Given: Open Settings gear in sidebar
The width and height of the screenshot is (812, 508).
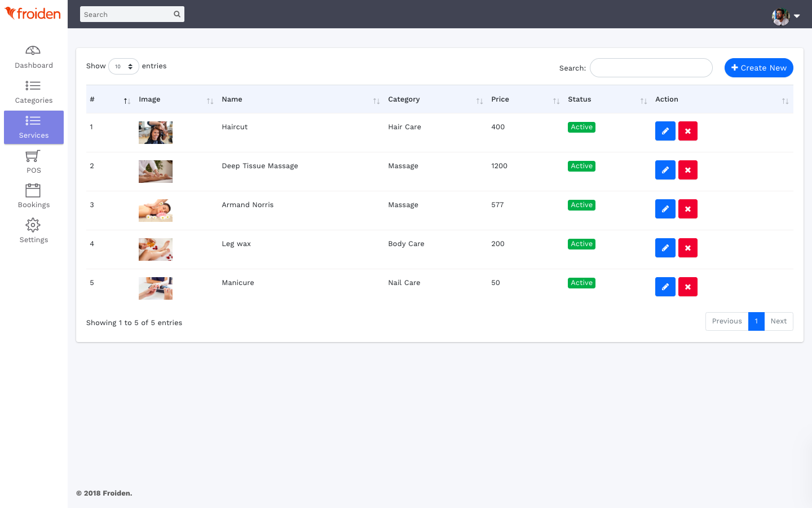Looking at the screenshot, I should 33,231.
